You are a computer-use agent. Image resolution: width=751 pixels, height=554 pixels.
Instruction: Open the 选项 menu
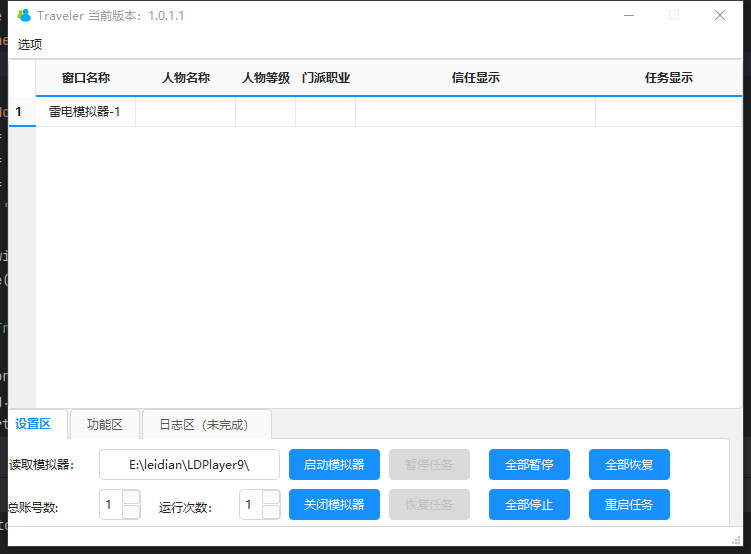[x=30, y=45]
